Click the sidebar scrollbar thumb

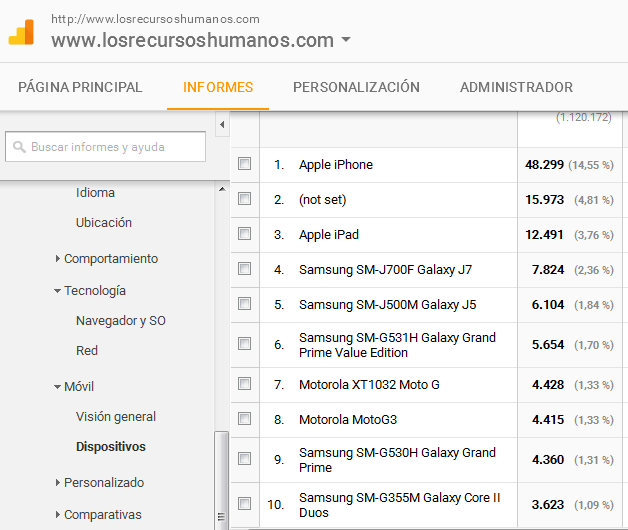(221, 480)
